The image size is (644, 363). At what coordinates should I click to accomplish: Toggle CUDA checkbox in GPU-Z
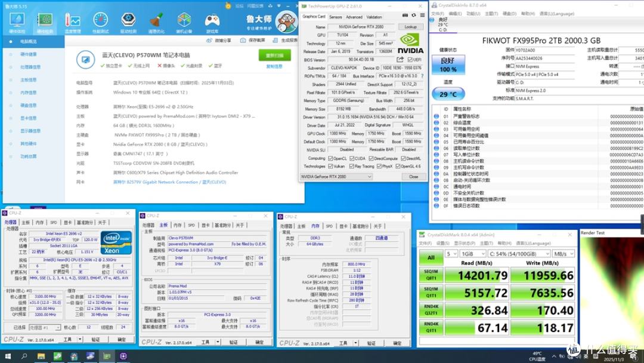[x=352, y=158]
